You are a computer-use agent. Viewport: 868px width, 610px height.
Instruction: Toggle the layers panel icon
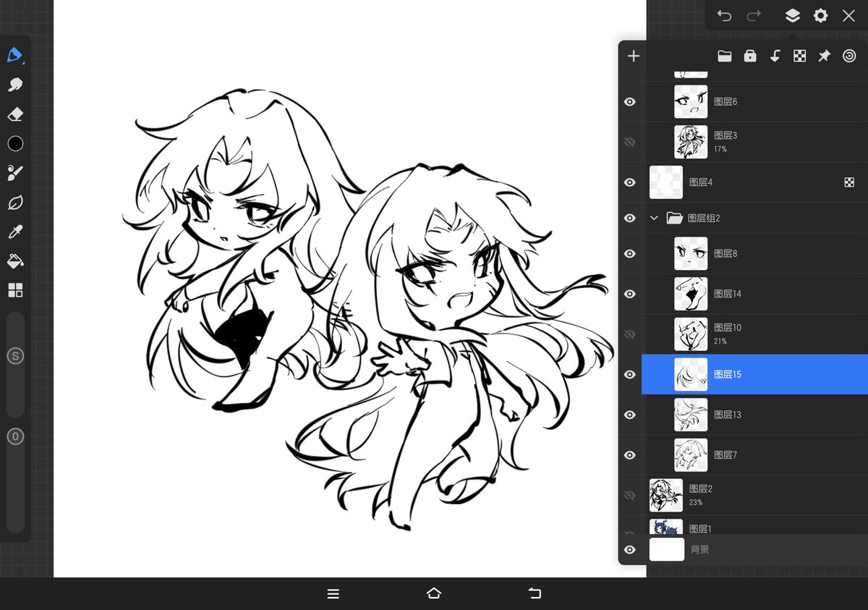pos(792,15)
